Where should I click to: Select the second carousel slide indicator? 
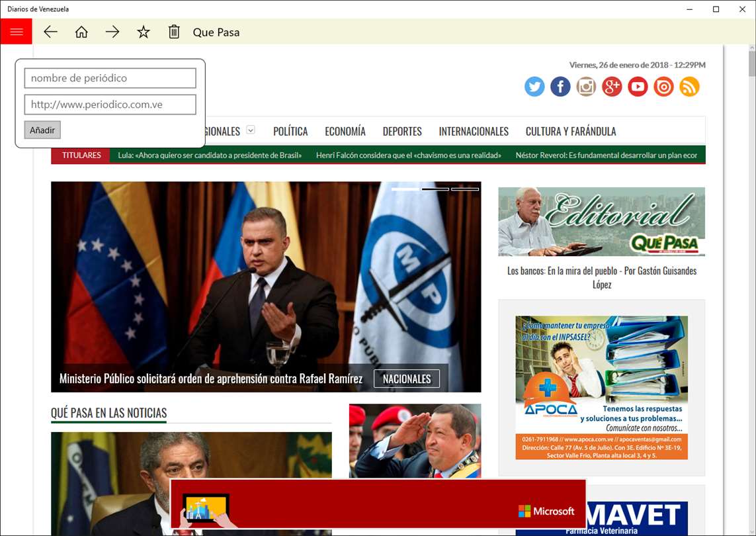tap(435, 189)
